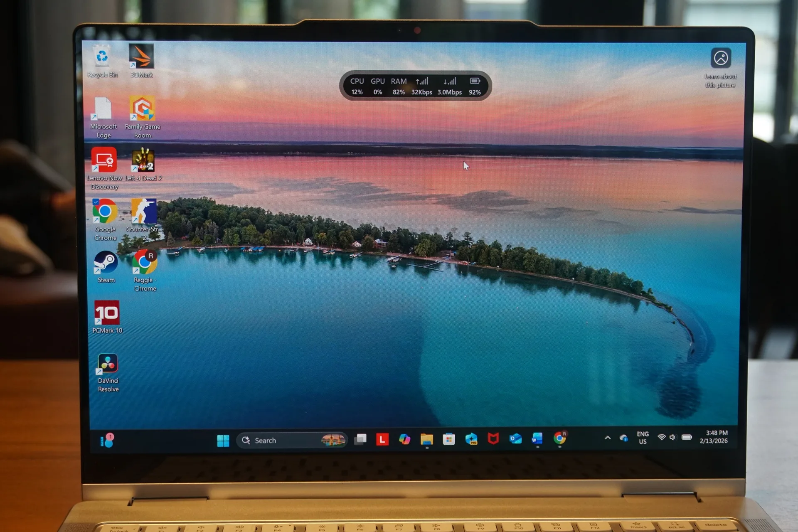Open McAfee from the taskbar
The height and width of the screenshot is (532, 798).
493,438
